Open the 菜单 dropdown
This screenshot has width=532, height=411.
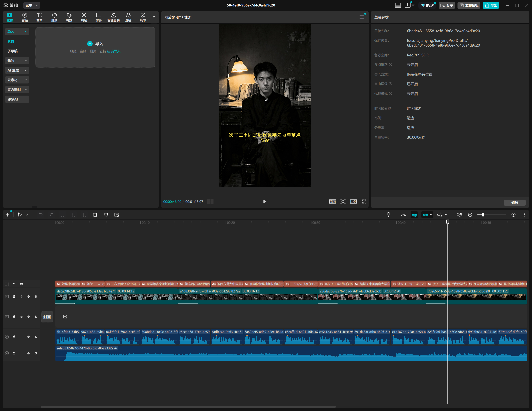click(31, 5)
